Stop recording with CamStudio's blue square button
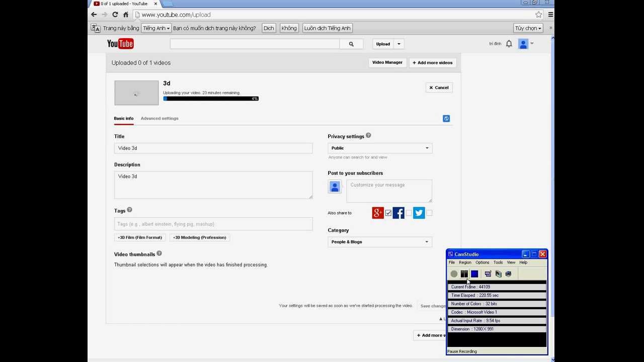This screenshot has width=644, height=362. (x=474, y=274)
